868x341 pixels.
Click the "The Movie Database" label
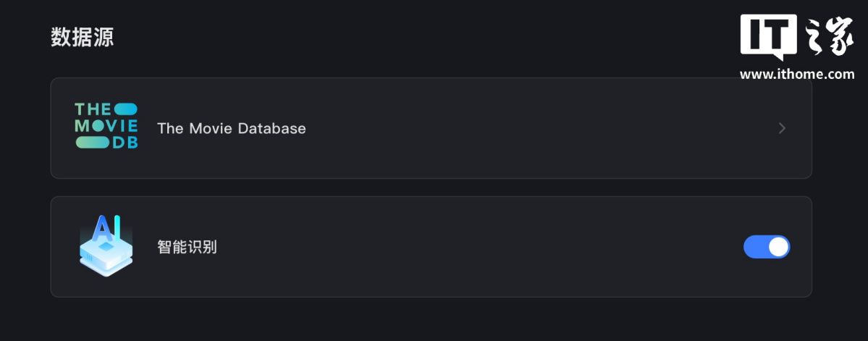[232, 128]
